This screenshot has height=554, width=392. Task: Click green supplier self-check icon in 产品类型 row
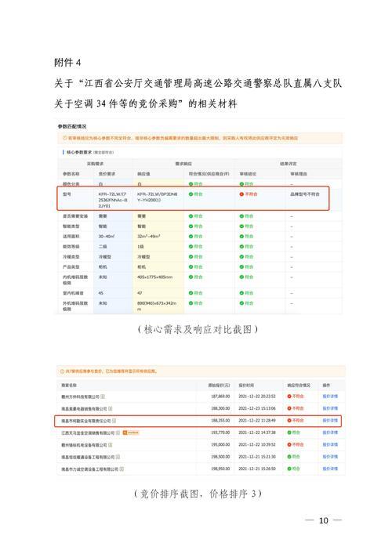pos(191,267)
